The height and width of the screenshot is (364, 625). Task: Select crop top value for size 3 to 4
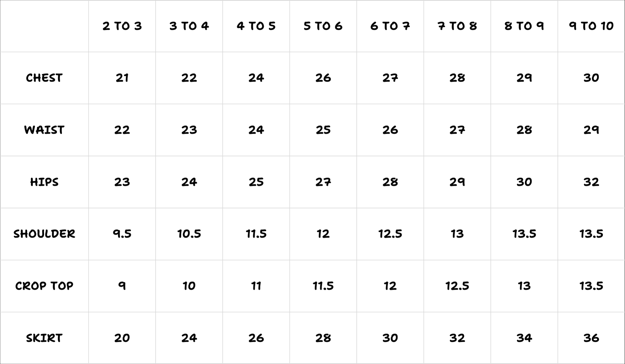coord(189,286)
